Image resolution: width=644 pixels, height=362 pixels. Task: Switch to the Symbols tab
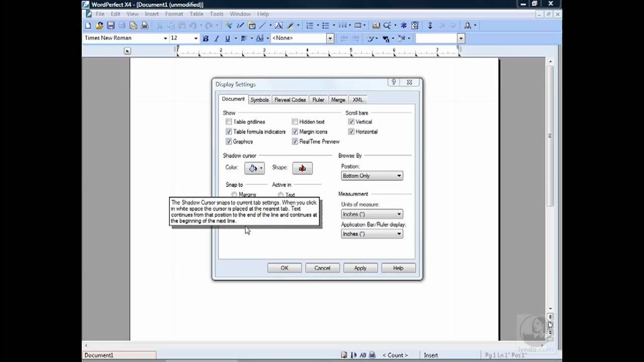(x=260, y=100)
